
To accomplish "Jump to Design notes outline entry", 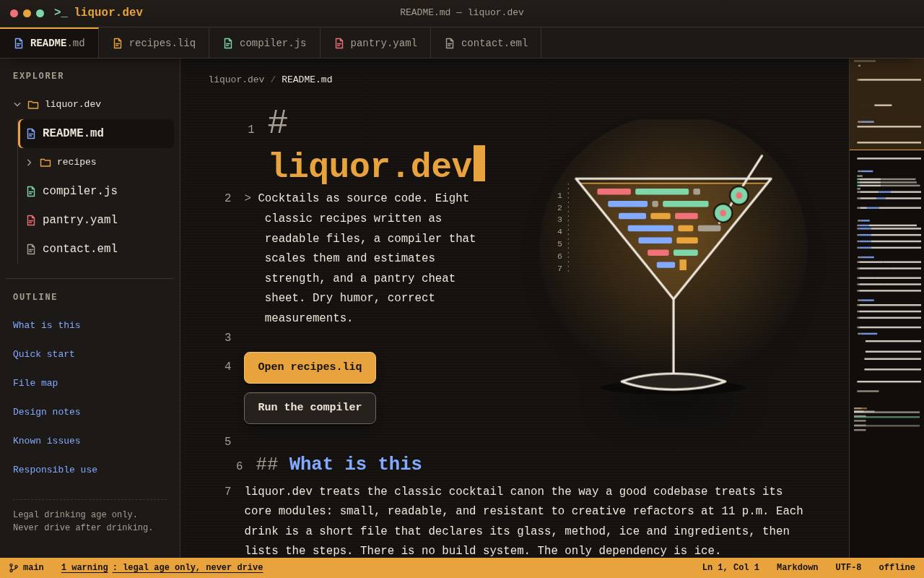I will [47, 413].
